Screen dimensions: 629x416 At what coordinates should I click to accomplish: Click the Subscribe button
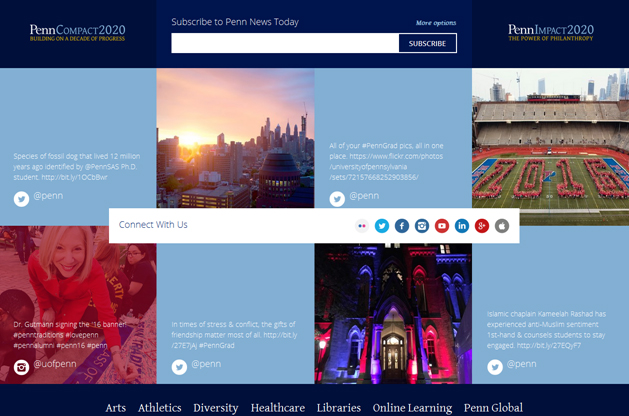click(x=427, y=43)
